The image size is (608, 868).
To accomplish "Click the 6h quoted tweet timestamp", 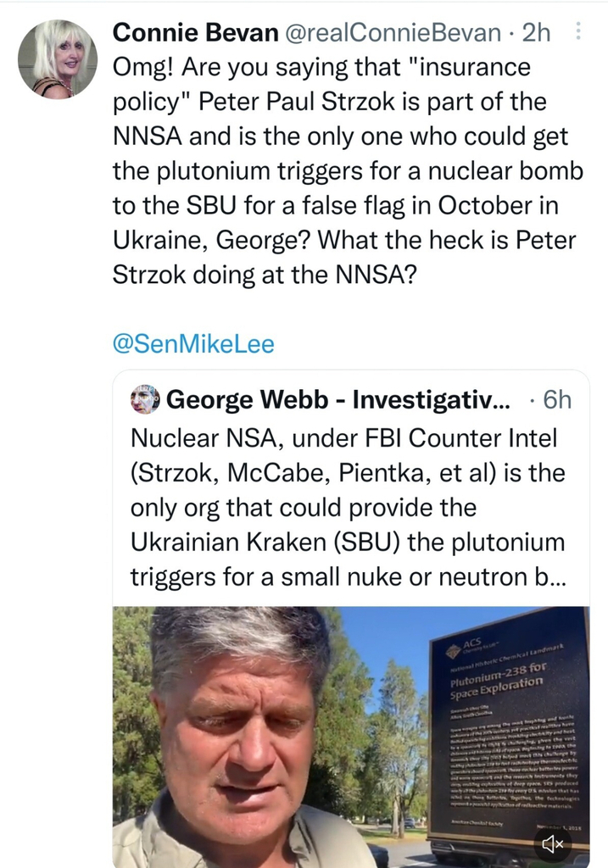I will click(556, 399).
